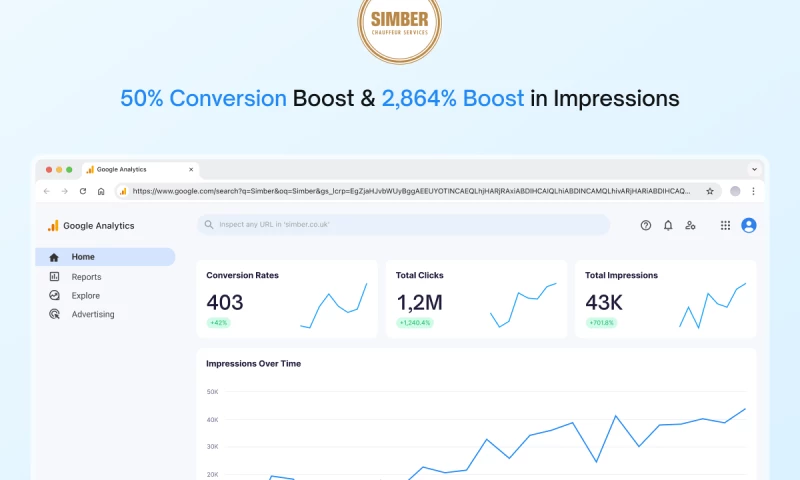Click the Conversion Rates card title
The image size is (800, 480).
point(242,275)
